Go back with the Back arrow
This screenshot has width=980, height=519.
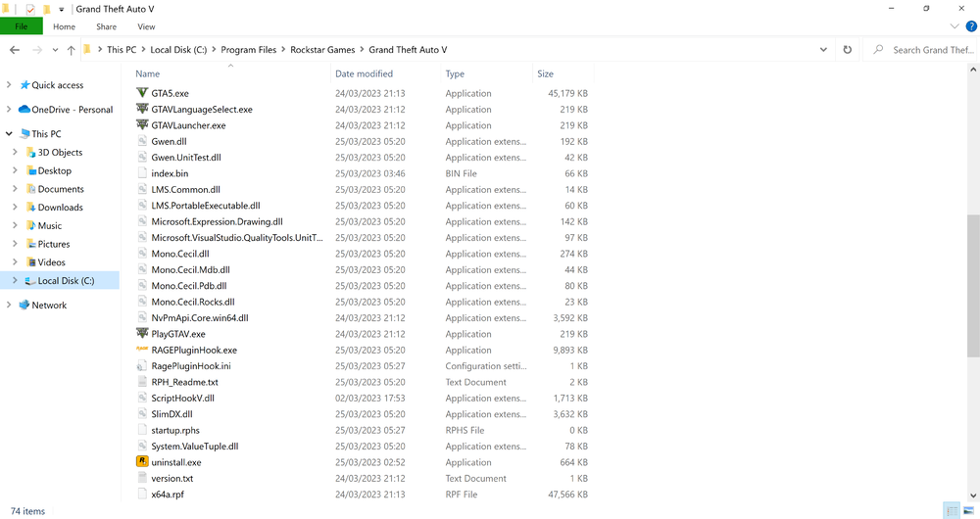[x=15, y=50]
